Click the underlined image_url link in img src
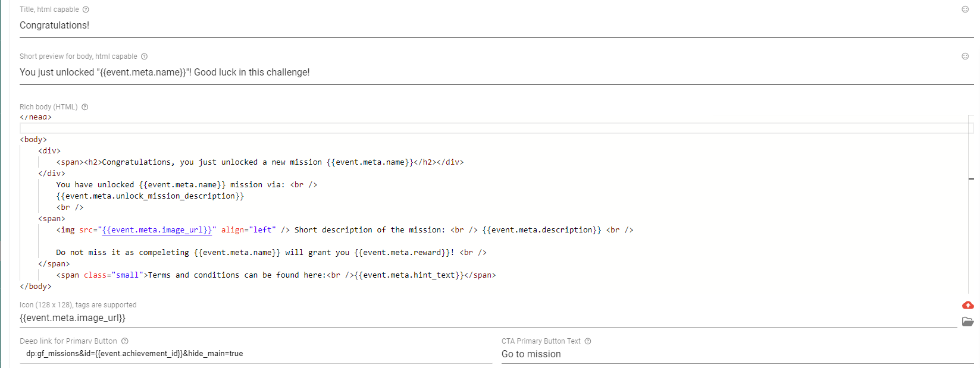This screenshot has width=980, height=368. [x=157, y=230]
